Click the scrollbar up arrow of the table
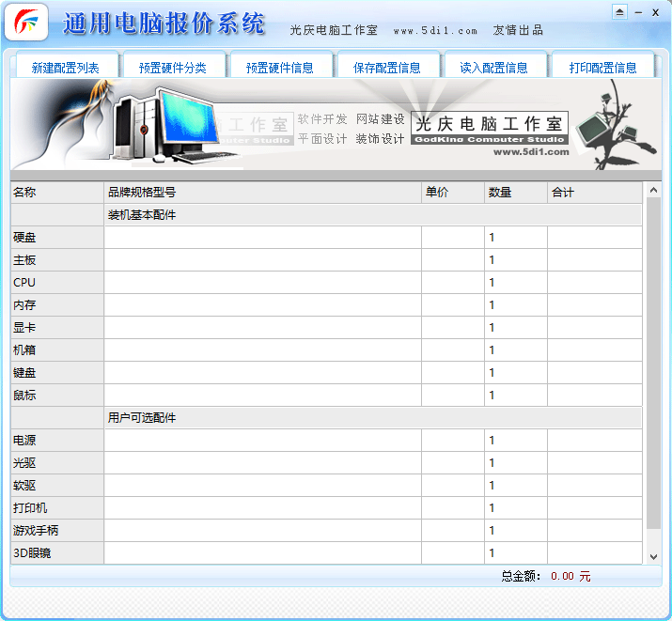The image size is (672, 621). point(654,192)
